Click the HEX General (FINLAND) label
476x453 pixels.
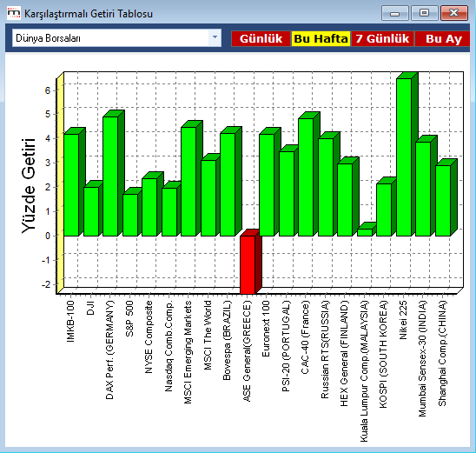[344, 354]
